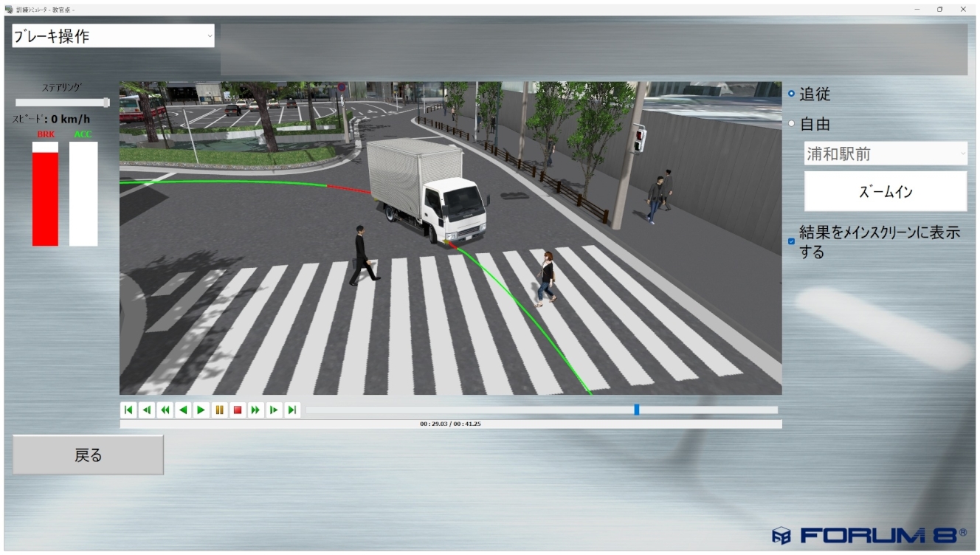
Task: Uncheck 結果をメインスクリーンに表示する checkbox
Action: pos(792,241)
